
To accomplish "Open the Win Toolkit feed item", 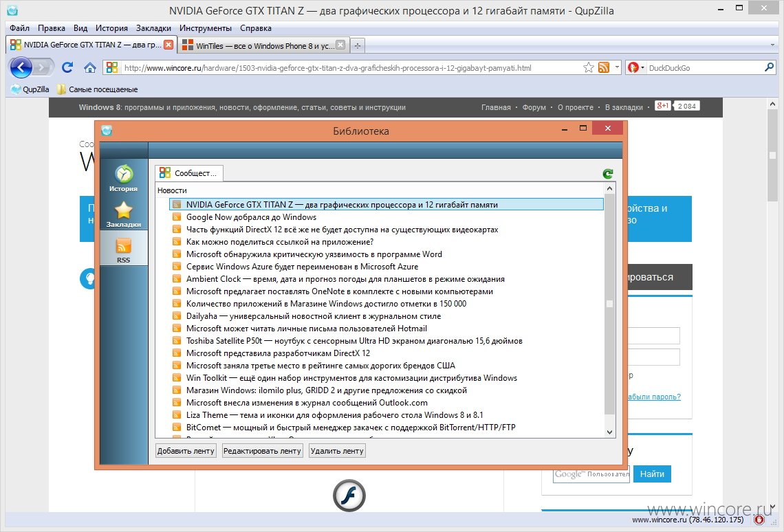I will tap(351, 377).
